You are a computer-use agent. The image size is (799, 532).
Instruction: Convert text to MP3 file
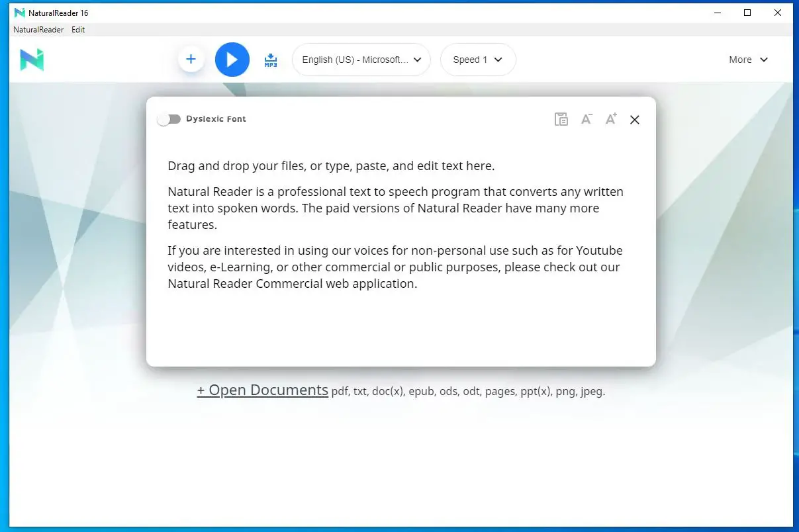[x=270, y=60]
